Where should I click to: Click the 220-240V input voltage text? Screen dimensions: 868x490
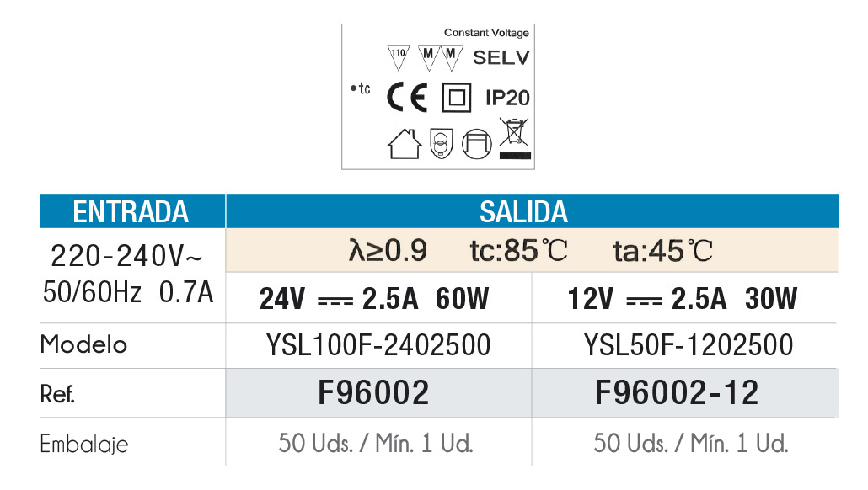(127, 257)
